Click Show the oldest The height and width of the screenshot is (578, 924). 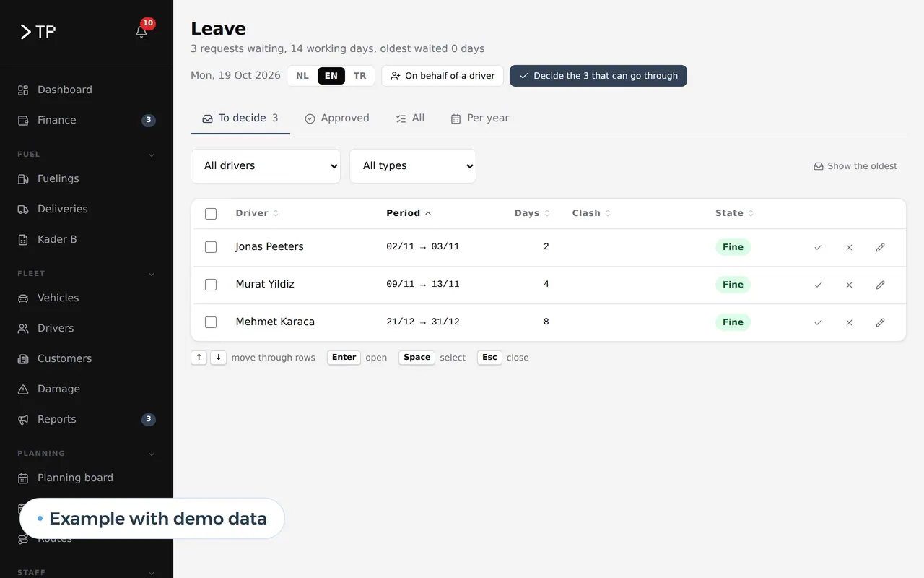pos(855,166)
